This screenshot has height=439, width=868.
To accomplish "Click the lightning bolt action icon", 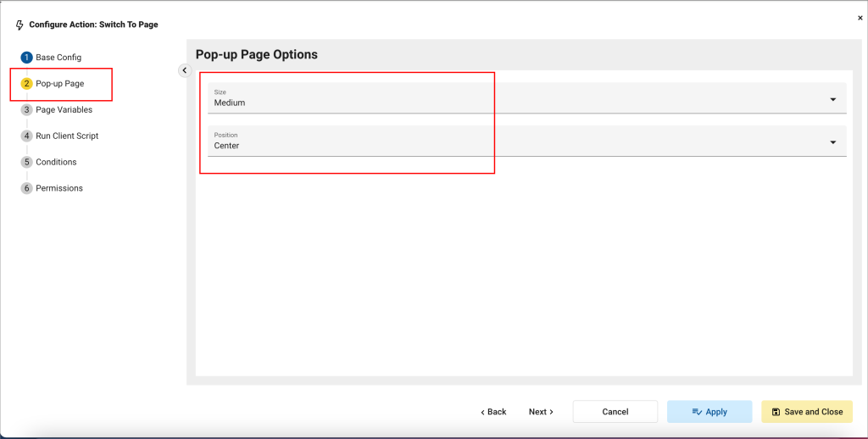I will [x=20, y=25].
